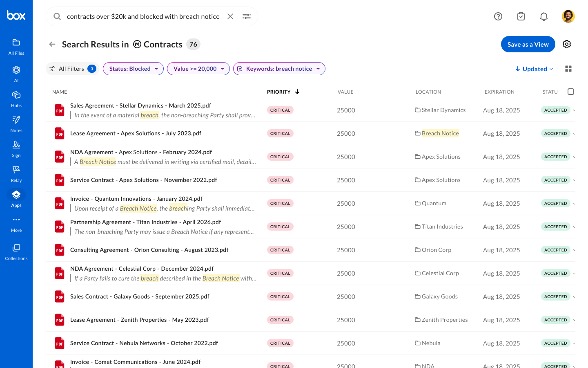Screen dimensions: 588x368
Task: Open the help question mark icon
Action: click(498, 16)
